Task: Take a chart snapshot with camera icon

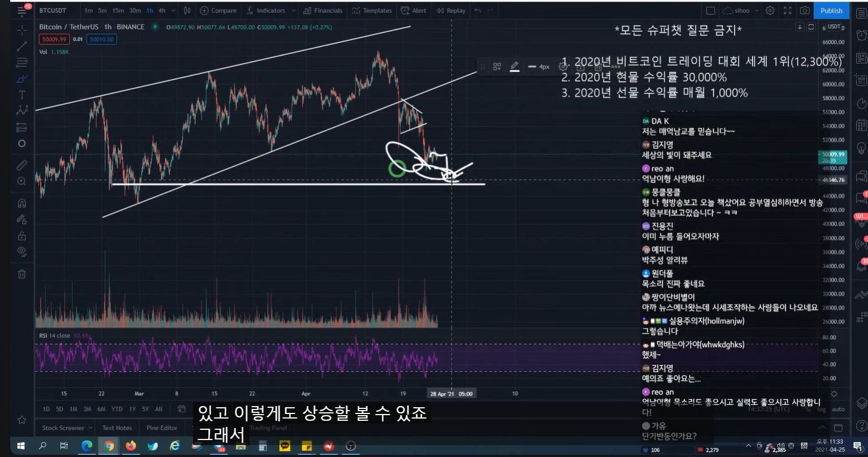Action: pyautogui.click(x=804, y=10)
